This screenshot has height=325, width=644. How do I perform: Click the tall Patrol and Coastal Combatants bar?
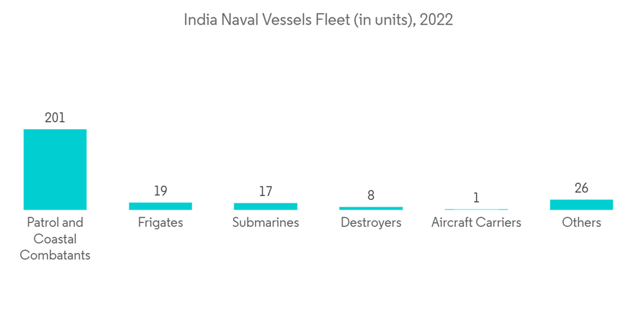tap(55, 169)
